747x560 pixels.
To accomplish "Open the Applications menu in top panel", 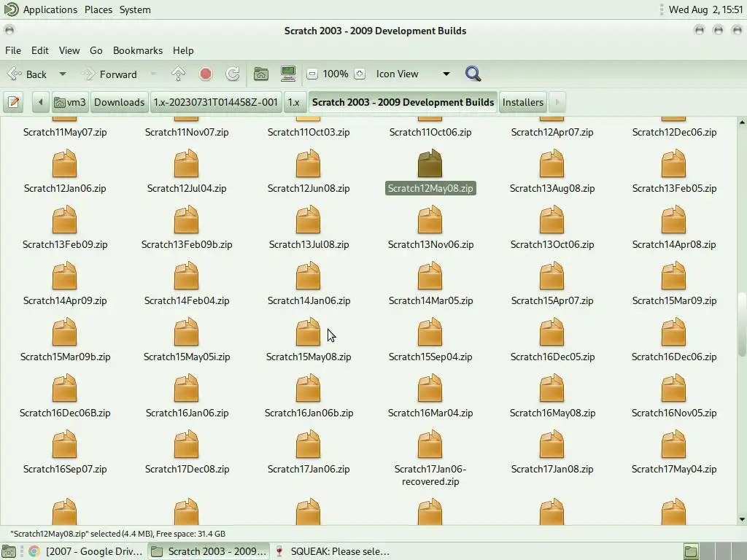I will [x=50, y=9].
